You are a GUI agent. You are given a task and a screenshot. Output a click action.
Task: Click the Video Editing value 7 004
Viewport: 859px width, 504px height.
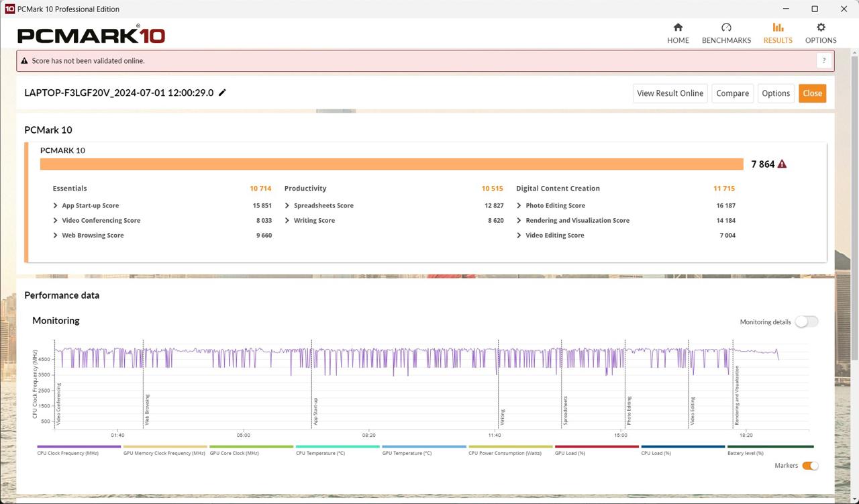coord(727,235)
